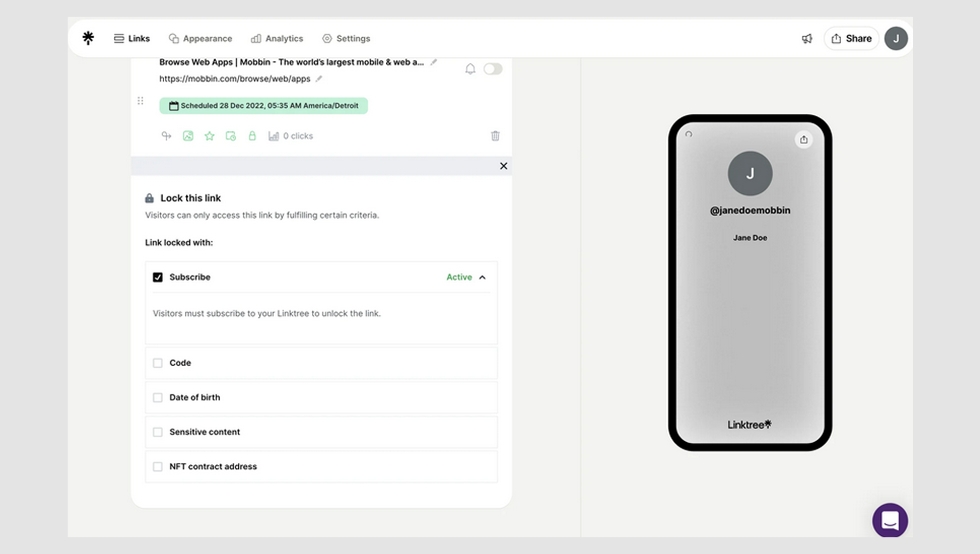Click the J avatar in phone preview
Screen dimensions: 980x554
[x=750, y=174]
